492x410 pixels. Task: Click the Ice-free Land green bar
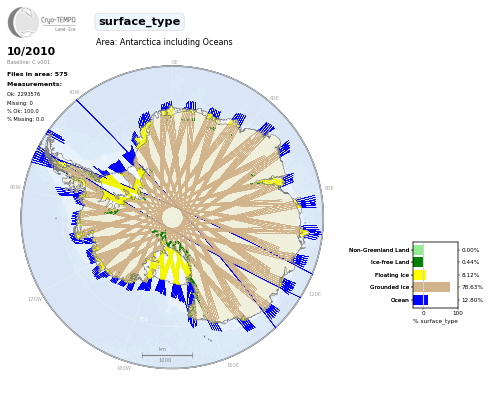point(418,262)
